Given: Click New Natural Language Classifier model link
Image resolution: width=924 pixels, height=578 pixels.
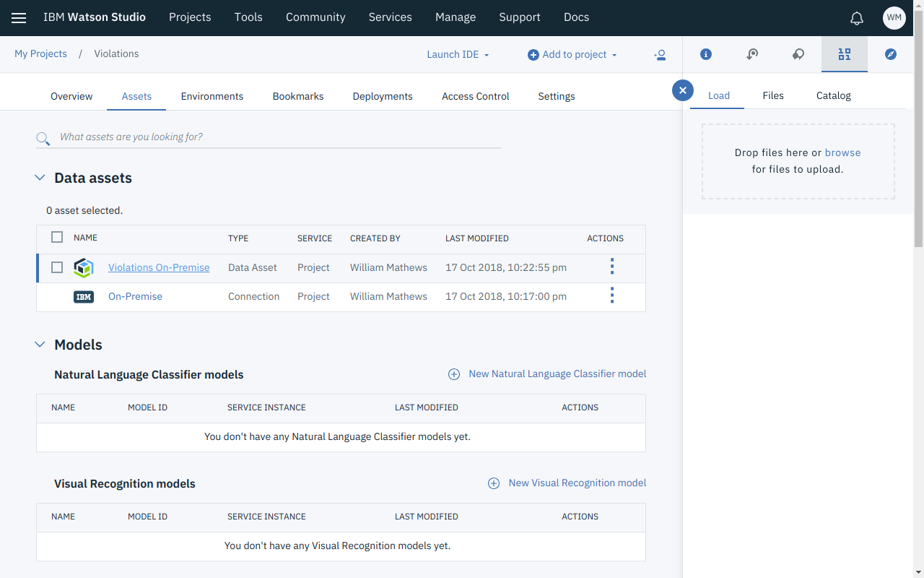Looking at the screenshot, I should click(557, 374).
